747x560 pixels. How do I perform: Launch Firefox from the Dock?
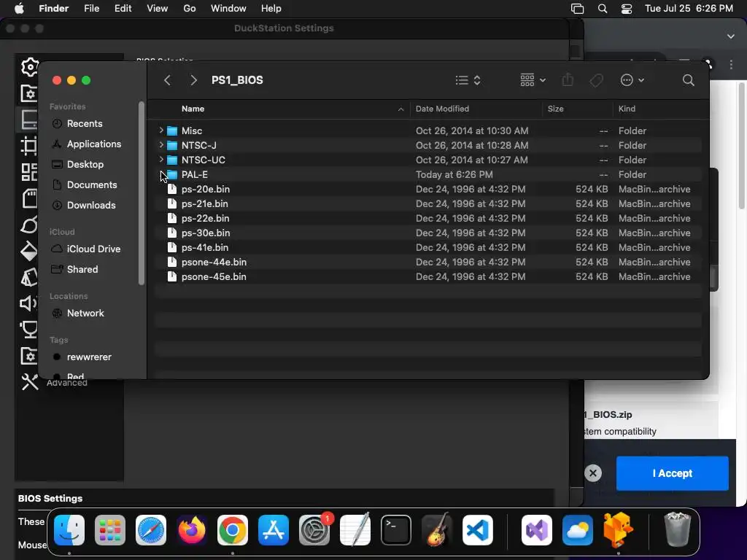pyautogui.click(x=192, y=530)
